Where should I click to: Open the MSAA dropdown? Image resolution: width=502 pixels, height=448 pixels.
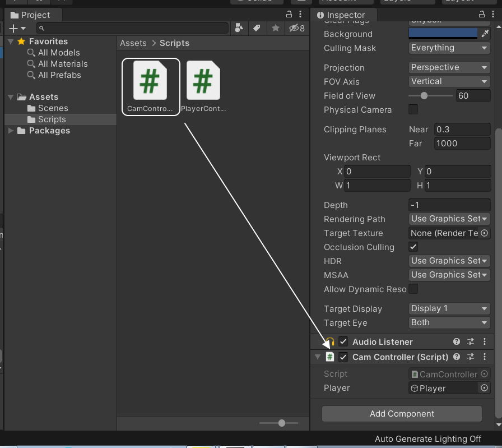tap(449, 275)
